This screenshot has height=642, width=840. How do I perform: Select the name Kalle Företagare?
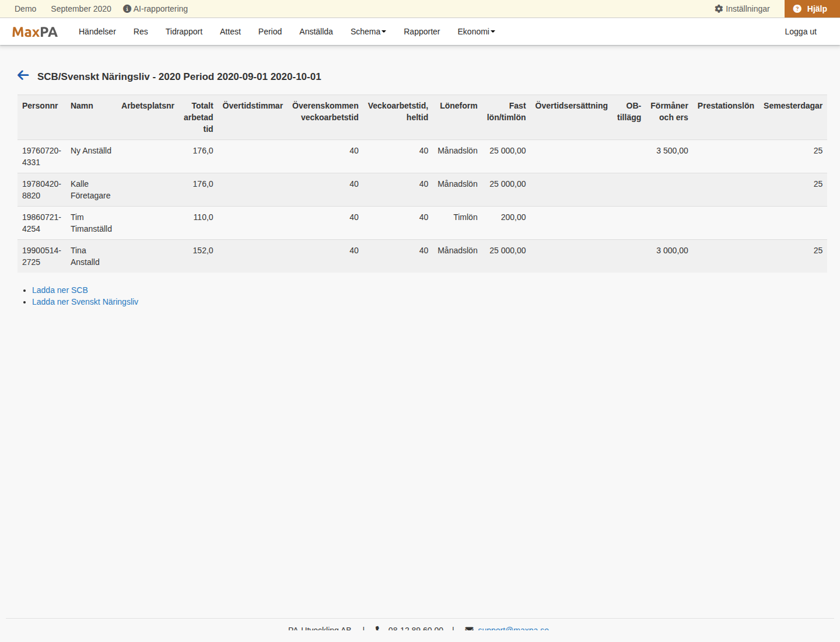tap(90, 190)
